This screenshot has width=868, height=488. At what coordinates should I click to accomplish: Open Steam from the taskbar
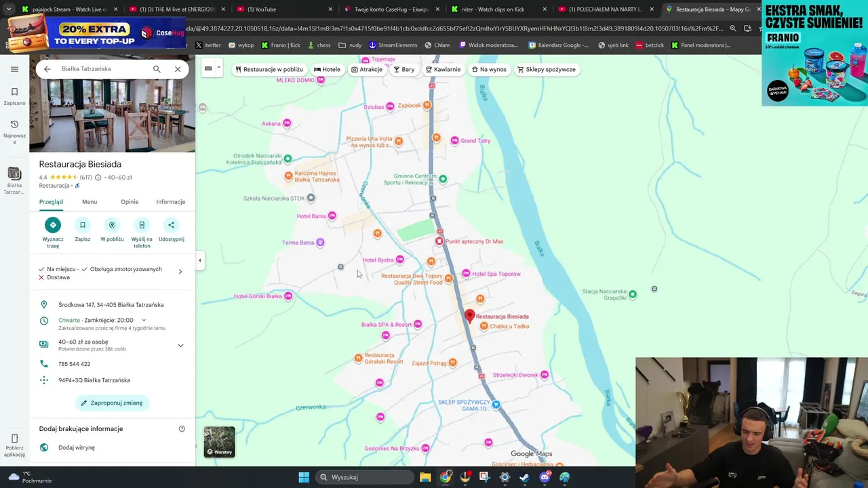tap(524, 477)
